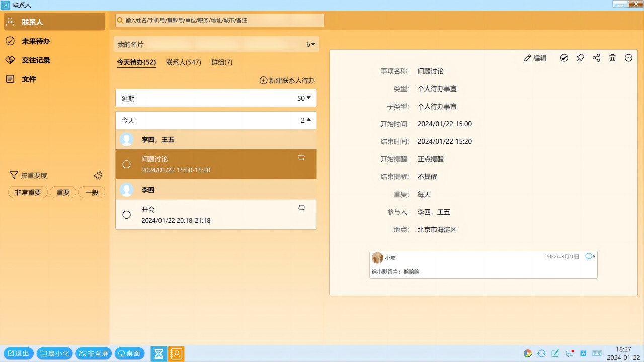Open Chrome from the system tray

527,353
